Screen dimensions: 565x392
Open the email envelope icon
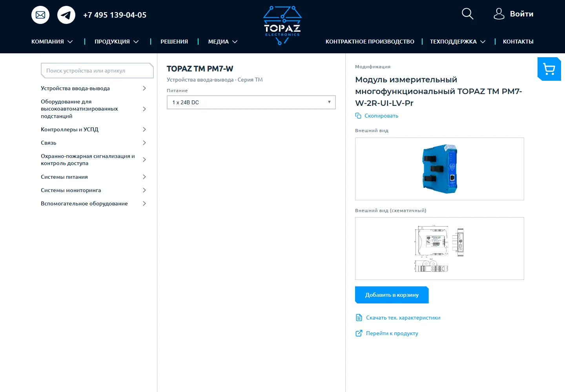[40, 15]
